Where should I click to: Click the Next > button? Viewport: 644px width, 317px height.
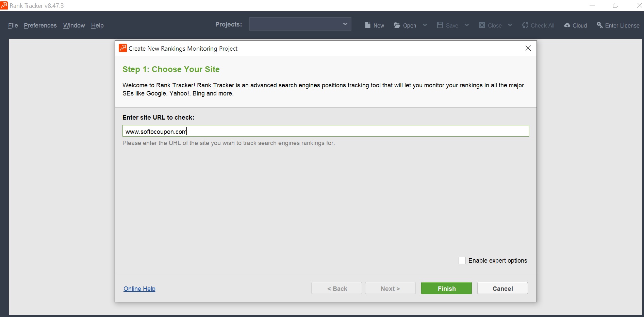tap(390, 288)
